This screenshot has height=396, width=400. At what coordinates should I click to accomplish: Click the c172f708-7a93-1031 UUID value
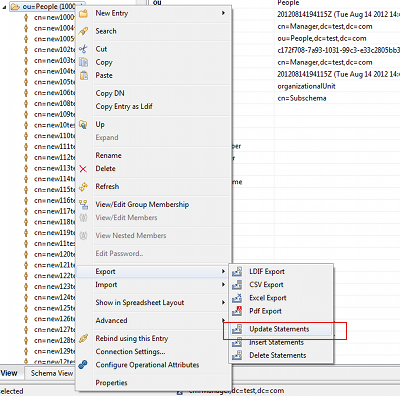[338, 50]
